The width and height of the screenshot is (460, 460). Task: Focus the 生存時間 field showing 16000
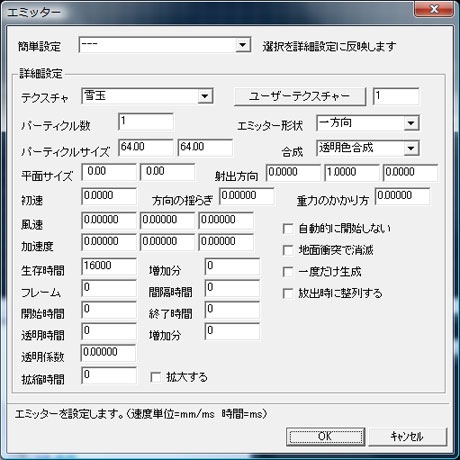point(109,266)
